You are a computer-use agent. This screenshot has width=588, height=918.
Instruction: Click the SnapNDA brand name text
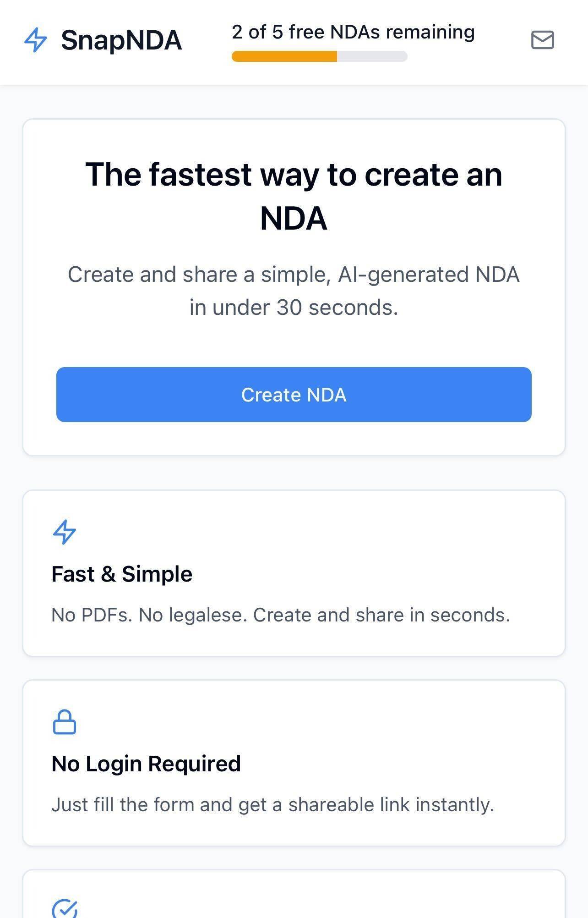(x=121, y=40)
